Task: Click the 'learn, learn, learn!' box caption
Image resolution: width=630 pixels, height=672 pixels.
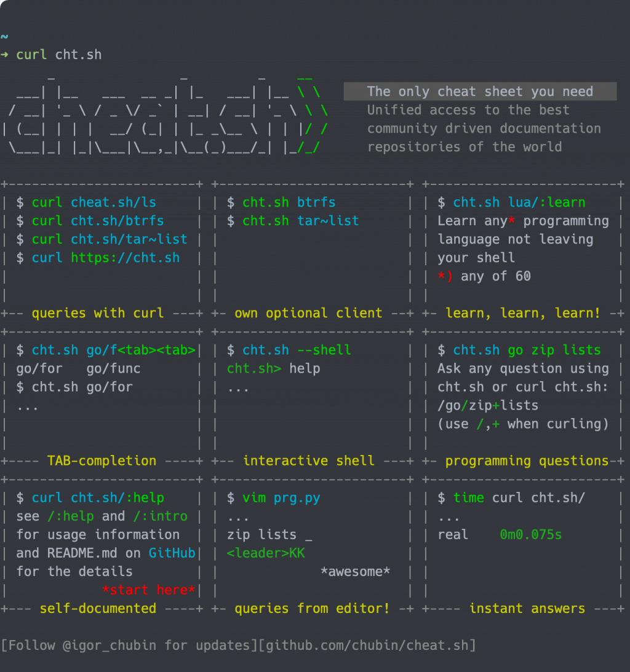Action: point(523,313)
